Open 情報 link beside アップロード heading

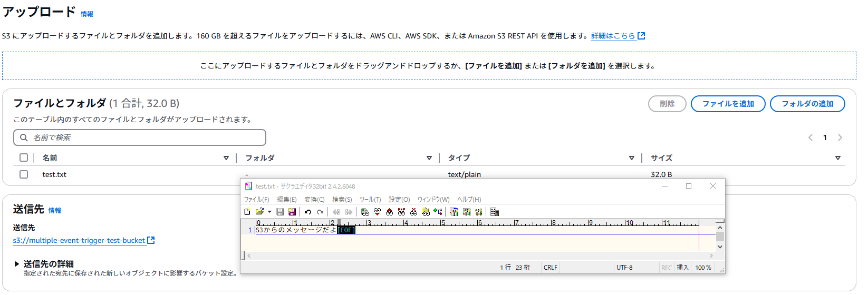point(87,14)
